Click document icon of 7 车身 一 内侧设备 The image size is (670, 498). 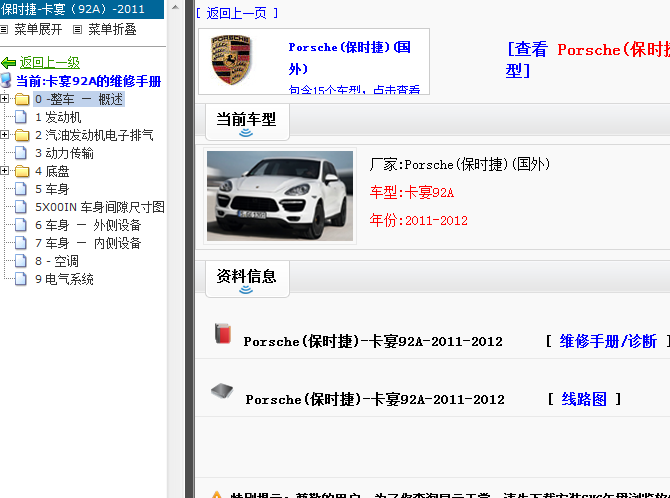coord(21,243)
